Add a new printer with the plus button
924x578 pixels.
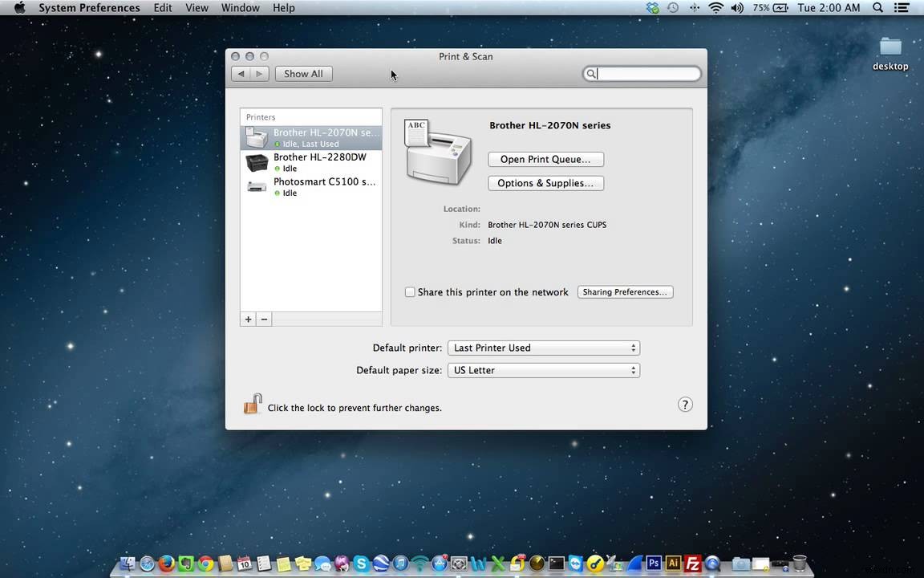[248, 319]
